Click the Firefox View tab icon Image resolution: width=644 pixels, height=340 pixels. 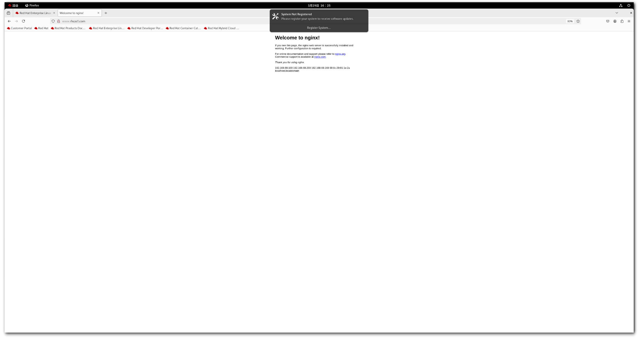pos(9,13)
